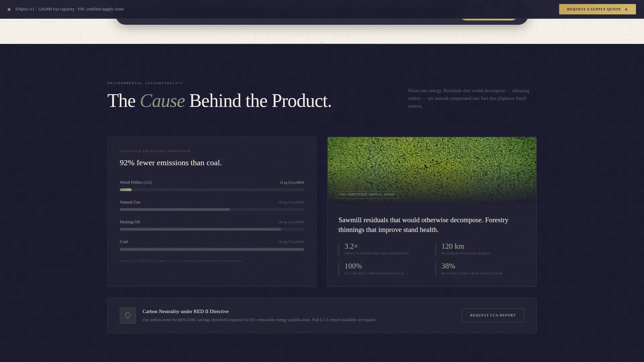Click the "Heating Oil" label
The height and width of the screenshot is (362, 644).
(130, 222)
